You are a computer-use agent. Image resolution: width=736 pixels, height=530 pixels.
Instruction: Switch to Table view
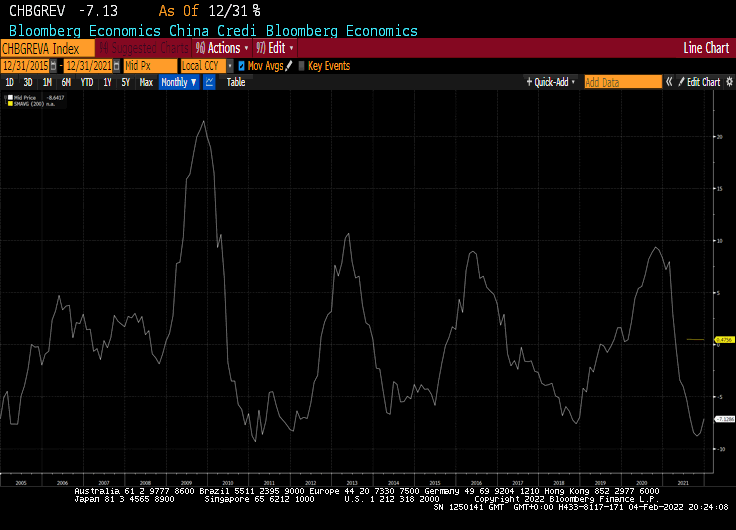[x=236, y=82]
